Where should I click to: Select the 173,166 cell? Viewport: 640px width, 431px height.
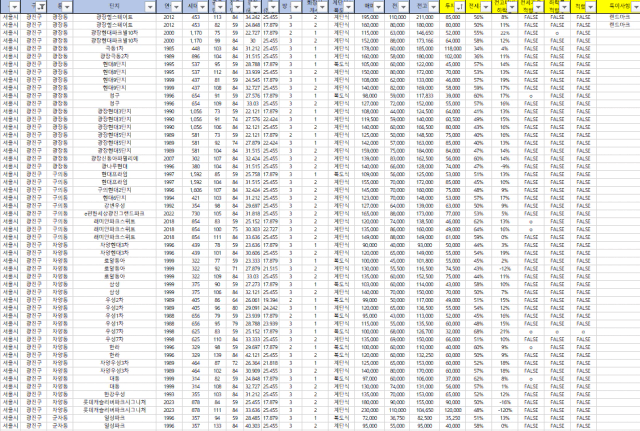pyautogui.click(x=424, y=41)
